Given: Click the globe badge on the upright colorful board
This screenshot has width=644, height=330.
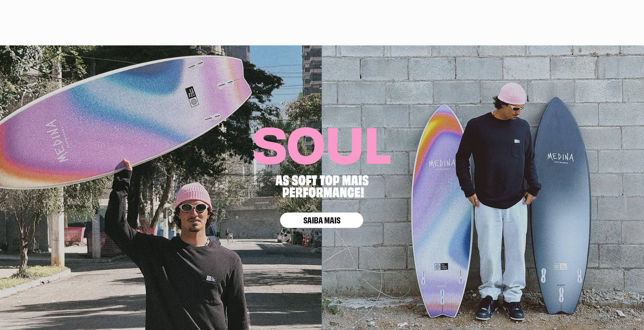Looking at the screenshot, I should 441,267.
